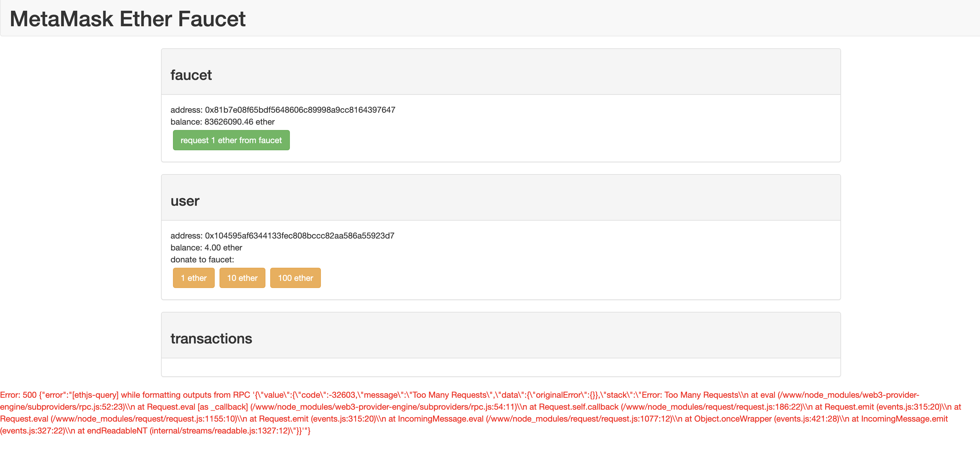Click the endReadableNT final error line
This screenshot has height=452, width=980.
(x=117, y=431)
